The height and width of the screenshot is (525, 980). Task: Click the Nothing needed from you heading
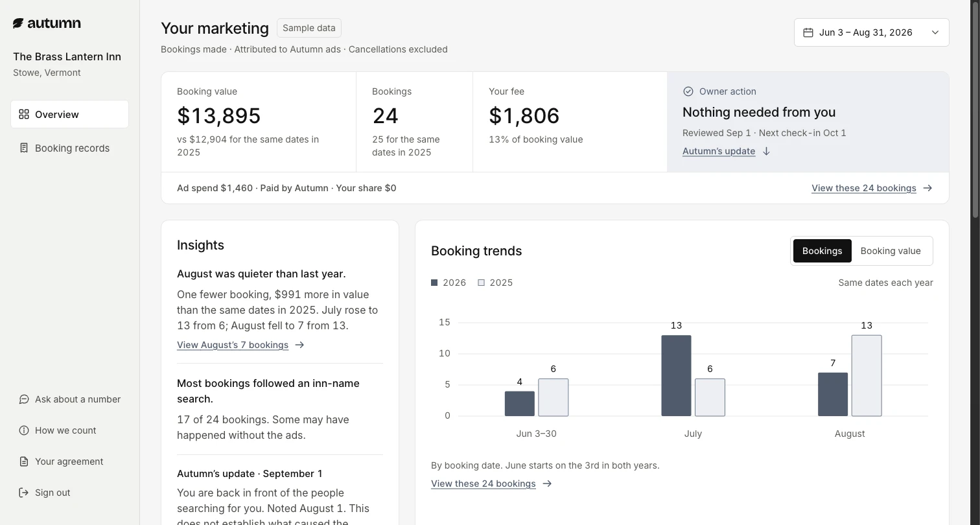759,112
